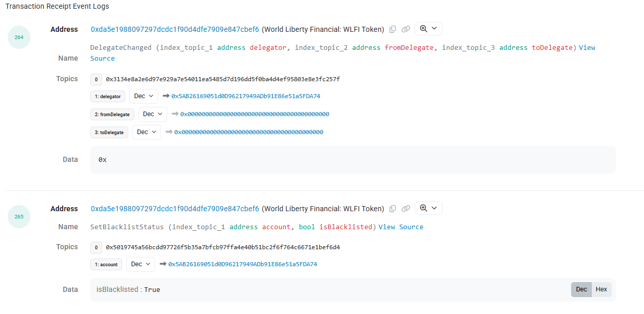Copy the contract address in log 265
The image size is (644, 314).
point(393,209)
